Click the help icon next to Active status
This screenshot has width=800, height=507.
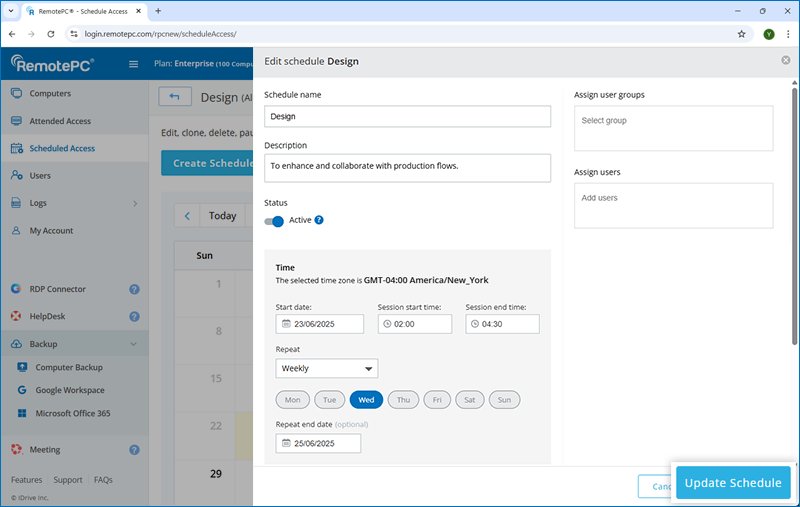pyautogui.click(x=319, y=220)
